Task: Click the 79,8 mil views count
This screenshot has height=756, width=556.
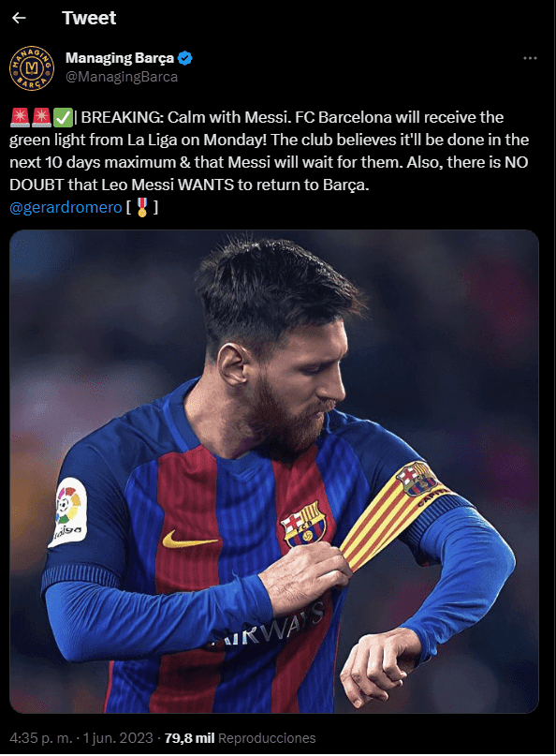Action: (x=189, y=737)
